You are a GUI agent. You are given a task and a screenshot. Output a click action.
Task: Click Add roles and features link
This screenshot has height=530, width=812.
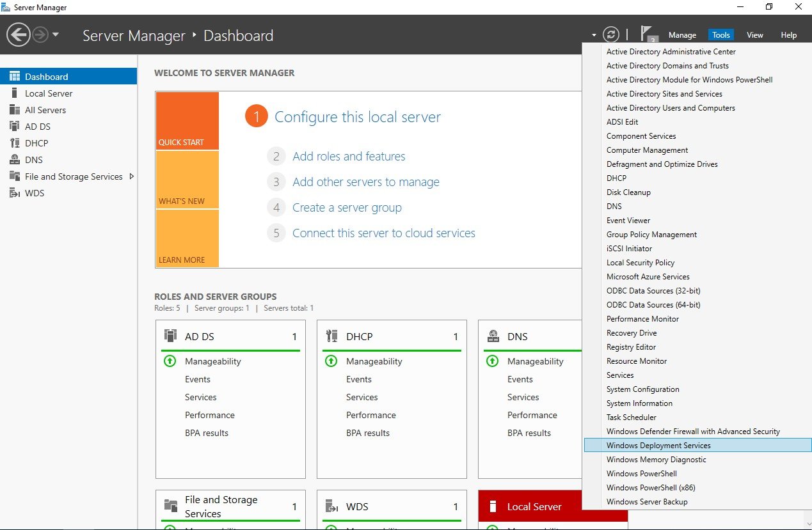click(349, 156)
